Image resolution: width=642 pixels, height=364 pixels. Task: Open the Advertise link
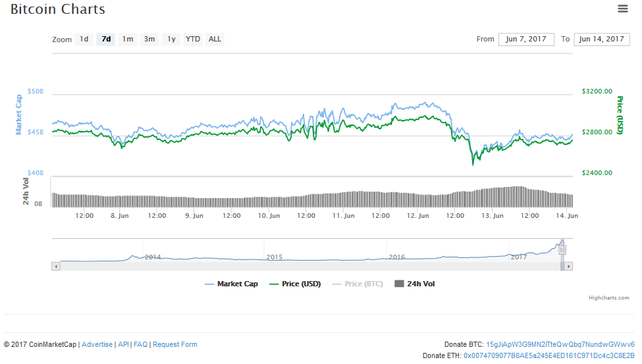97,344
